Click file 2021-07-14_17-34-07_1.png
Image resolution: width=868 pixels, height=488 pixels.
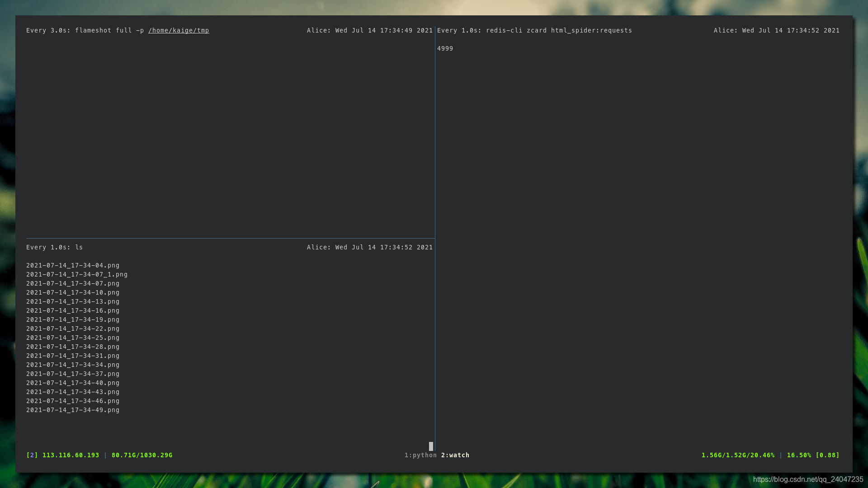coord(77,274)
